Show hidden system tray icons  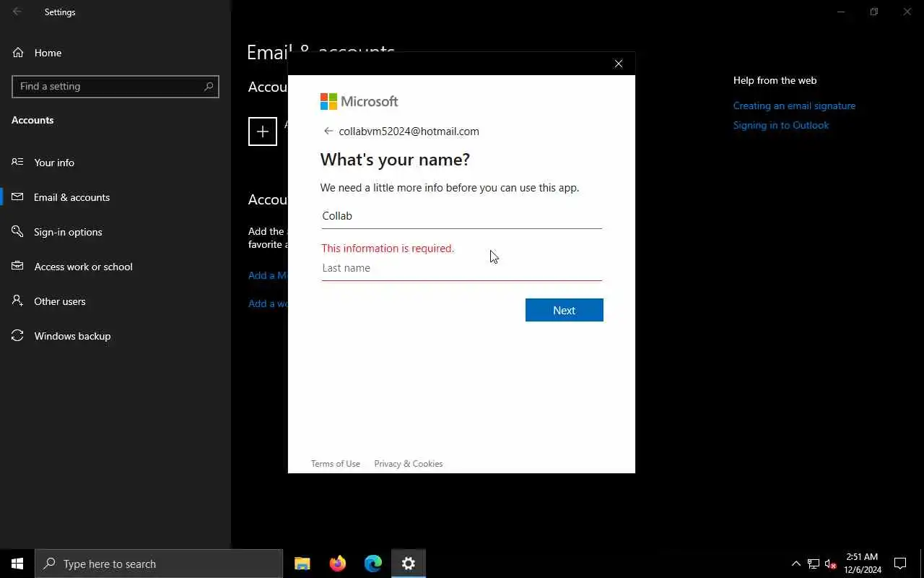click(796, 564)
